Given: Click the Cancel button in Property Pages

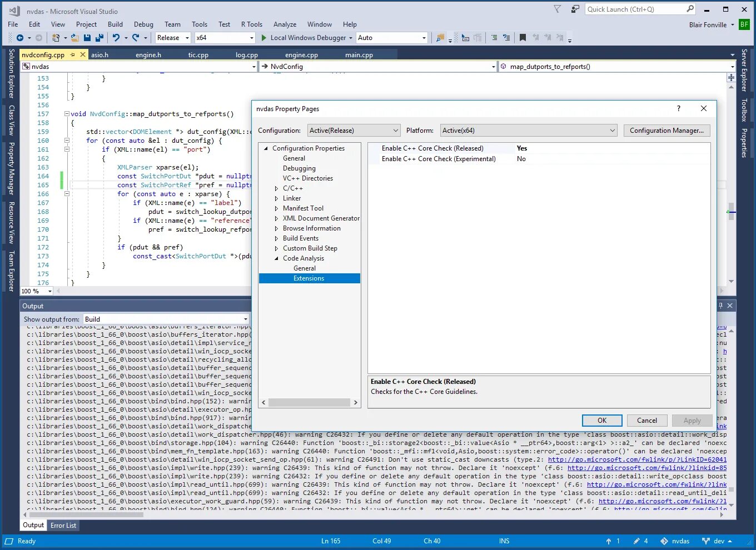Looking at the screenshot, I should pyautogui.click(x=647, y=421).
